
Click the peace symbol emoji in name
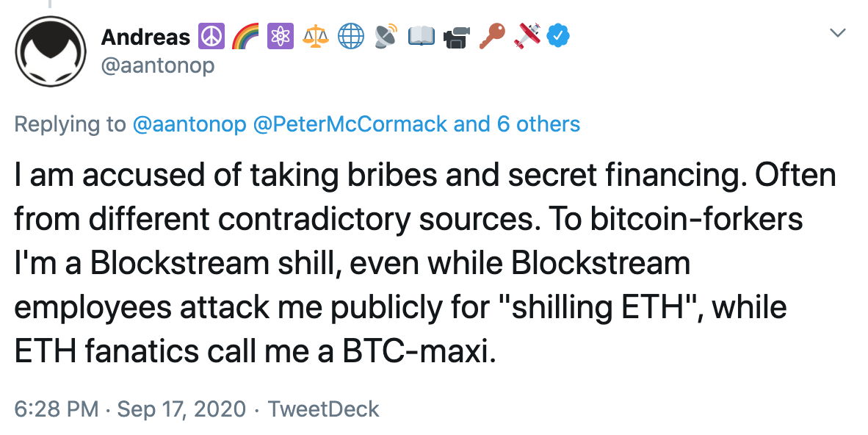[211, 37]
